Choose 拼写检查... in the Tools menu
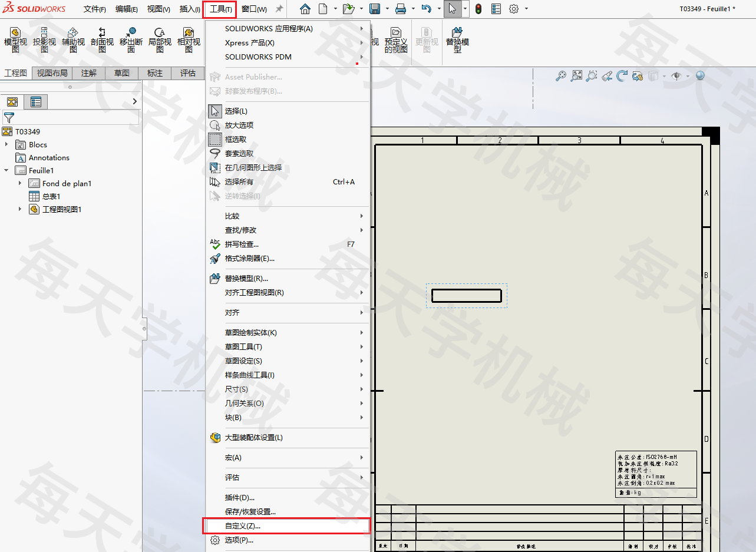This screenshot has height=552, width=756. [287, 244]
